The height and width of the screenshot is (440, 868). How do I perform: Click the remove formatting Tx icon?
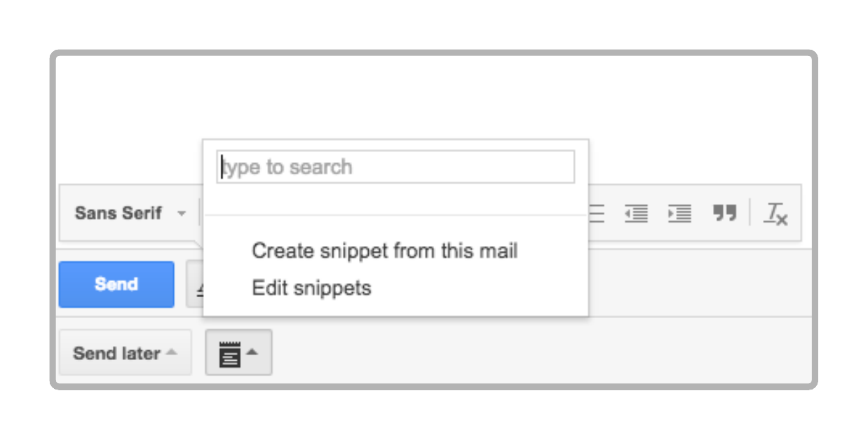776,214
